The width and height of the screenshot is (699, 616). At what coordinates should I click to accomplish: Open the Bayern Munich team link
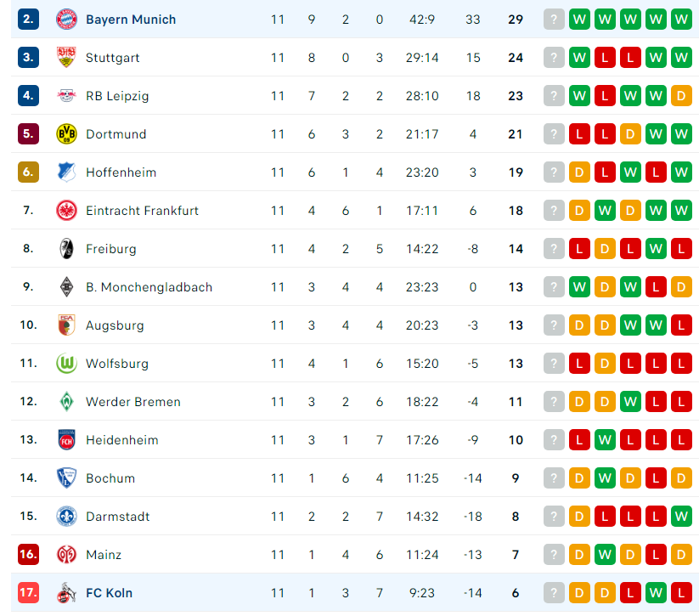point(131,20)
